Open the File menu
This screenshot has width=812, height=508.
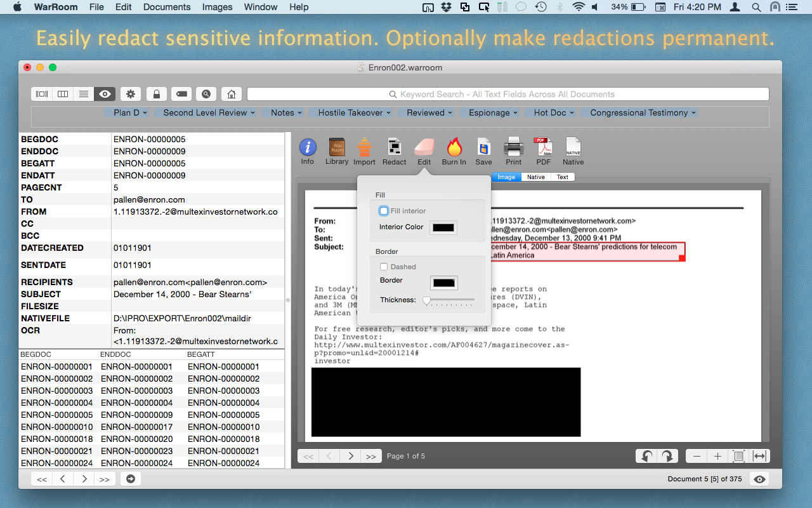click(x=96, y=7)
